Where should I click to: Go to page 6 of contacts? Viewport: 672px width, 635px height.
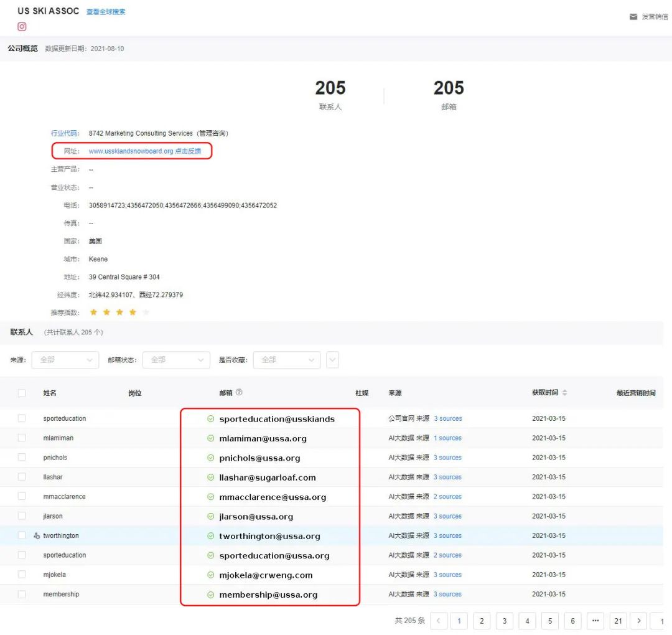(572, 621)
